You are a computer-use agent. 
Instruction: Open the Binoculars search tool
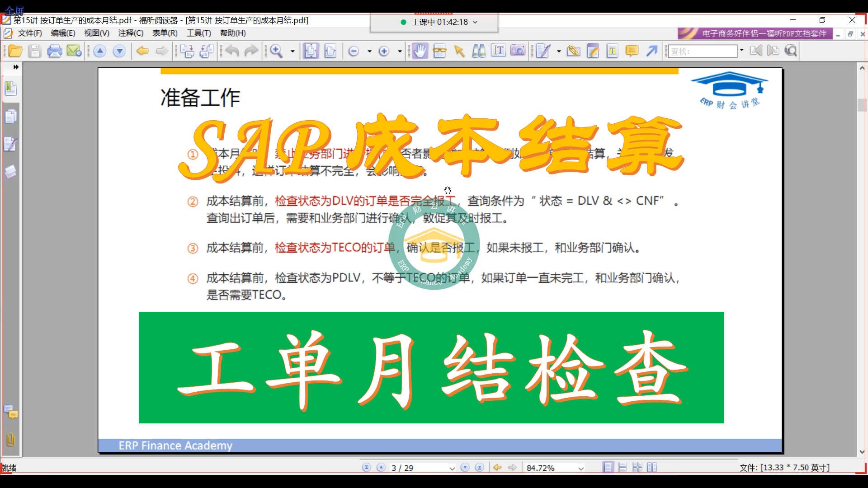(x=479, y=51)
